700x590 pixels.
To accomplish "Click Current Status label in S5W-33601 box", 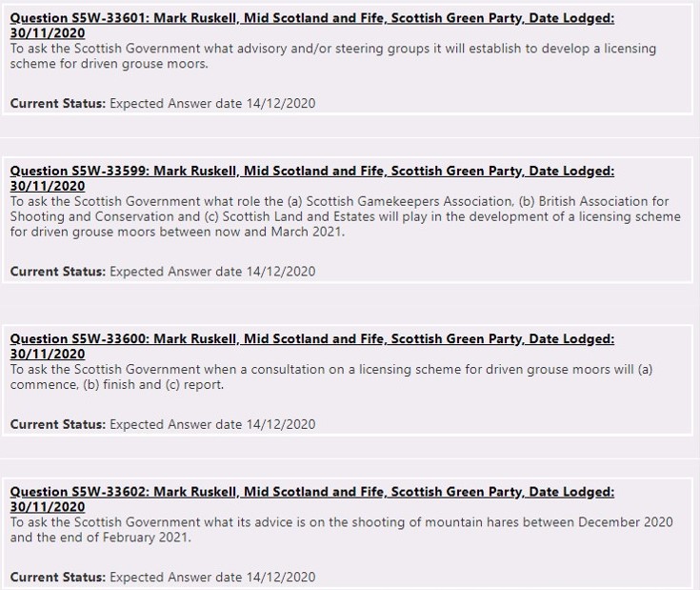I will pyautogui.click(x=57, y=103).
